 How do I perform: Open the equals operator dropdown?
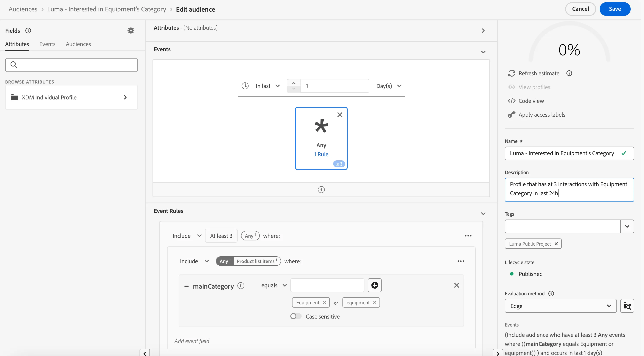coord(274,285)
